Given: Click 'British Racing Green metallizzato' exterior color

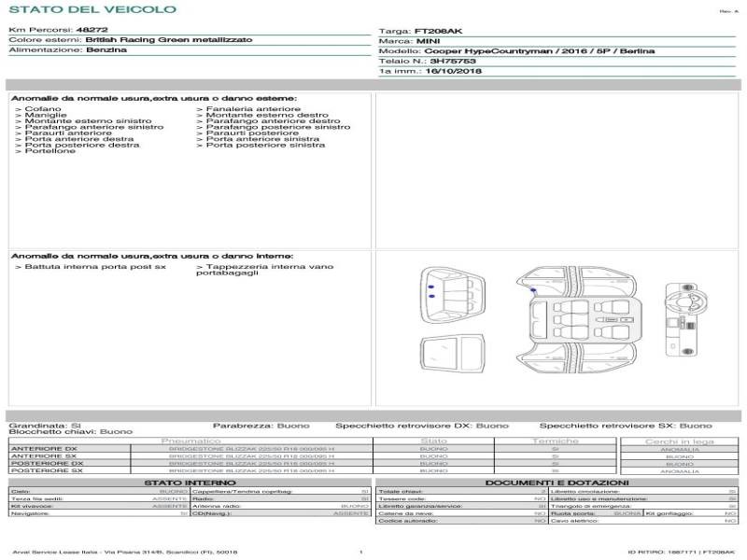Looking at the screenshot, I should (x=169, y=40).
